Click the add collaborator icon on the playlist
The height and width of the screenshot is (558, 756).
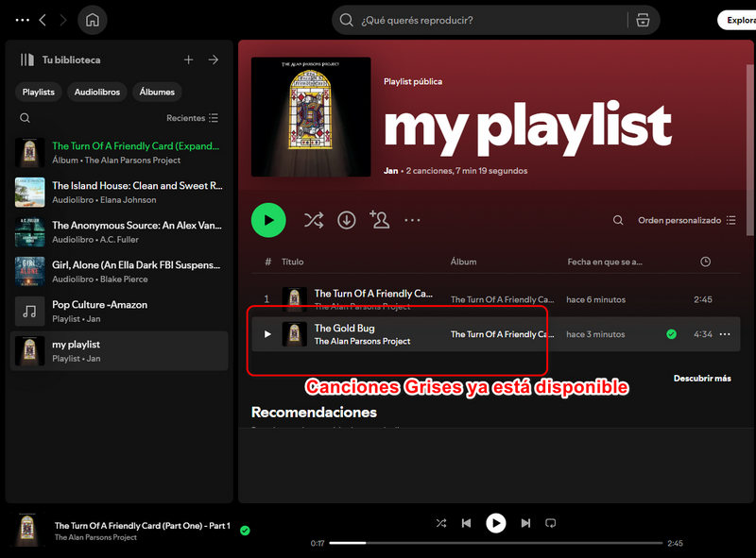click(x=379, y=219)
